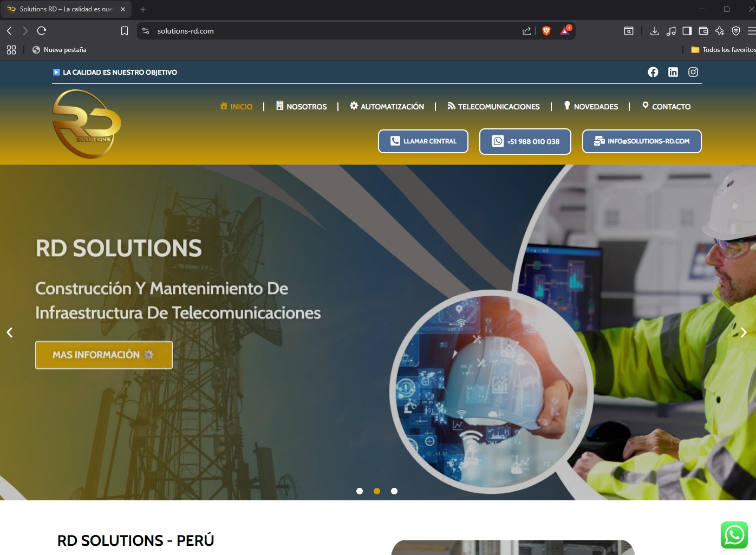
Task: Click the LLAMAR CENTRAL button
Action: point(423,141)
